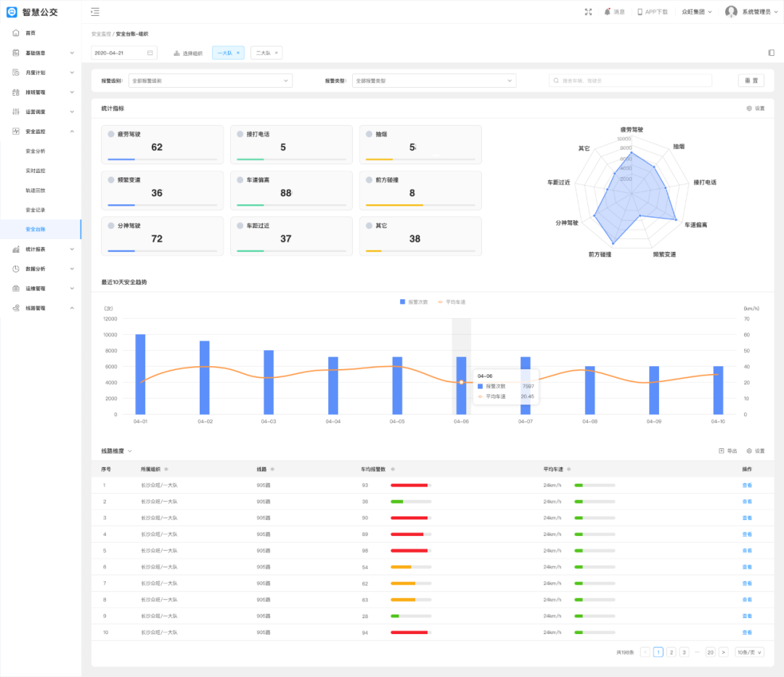
Task: Click the 首页 home icon in the sidebar
Action: (16, 33)
